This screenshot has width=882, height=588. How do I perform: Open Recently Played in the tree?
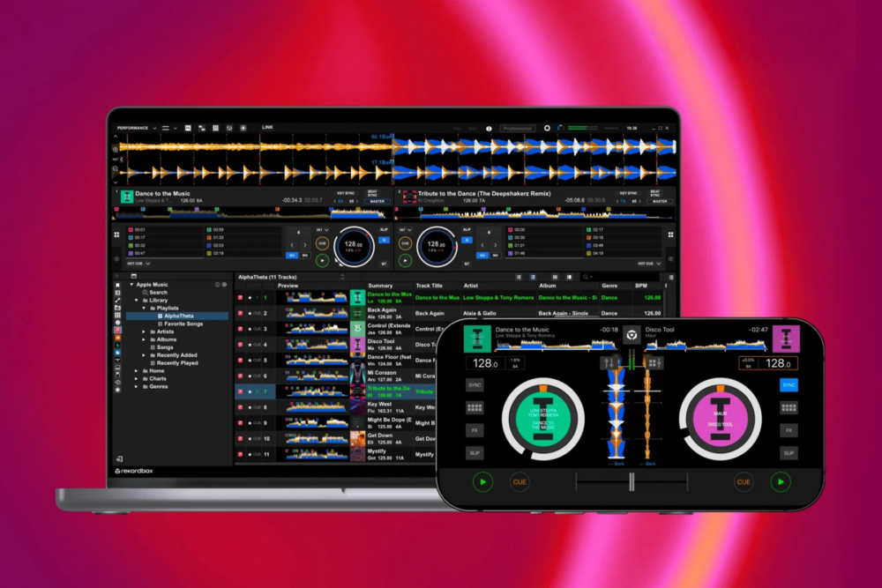point(177,363)
